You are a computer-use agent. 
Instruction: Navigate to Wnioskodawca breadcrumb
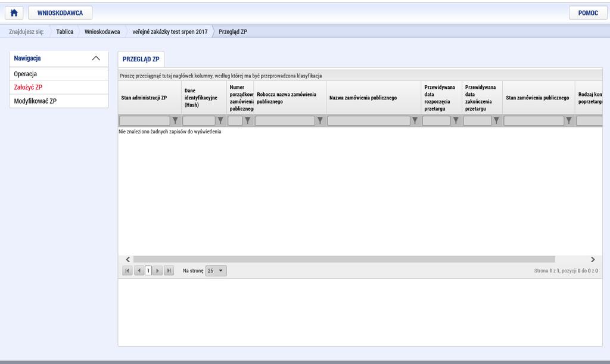point(102,32)
